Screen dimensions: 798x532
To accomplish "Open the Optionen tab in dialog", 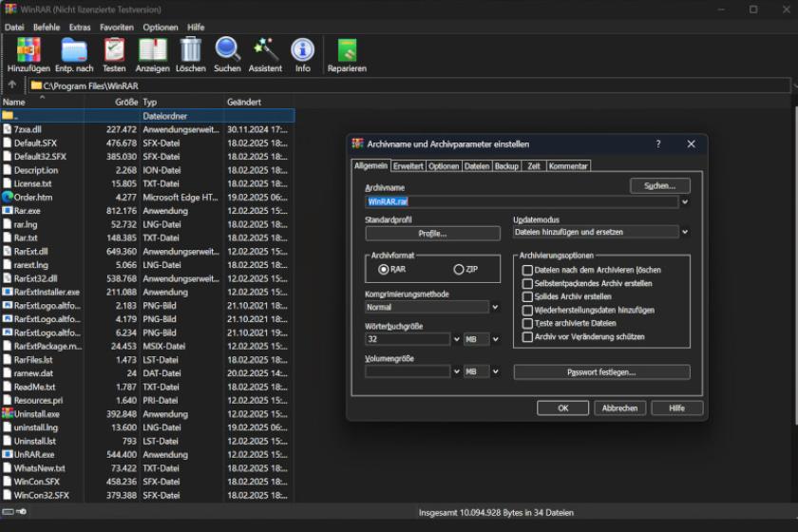I will tap(444, 166).
